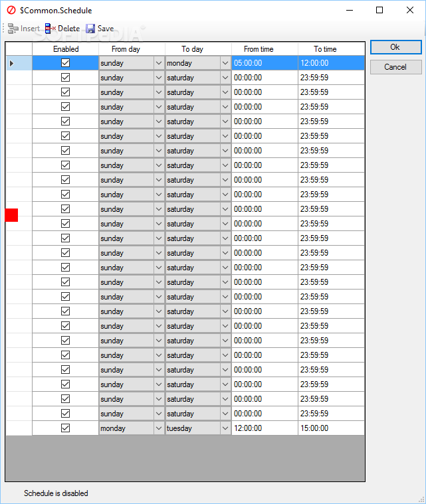
Task: Select the 05:00:00 From time cell
Action: [x=265, y=63]
